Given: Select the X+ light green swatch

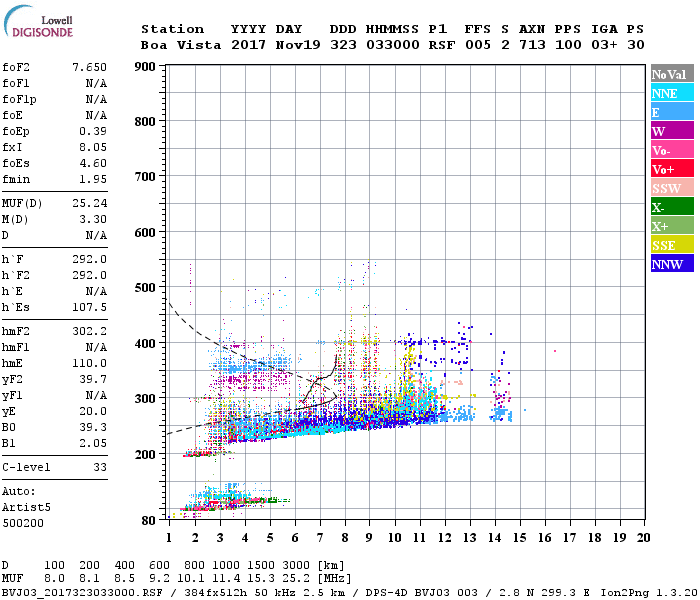Looking at the screenshot, I should pyautogui.click(x=672, y=226).
